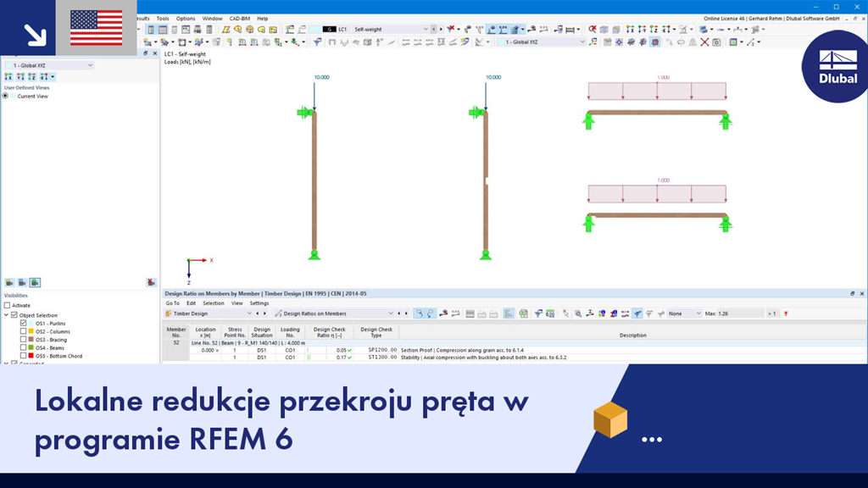Check the OS2 - Columns checkbox
This screenshot has width=868, height=488.
coord(23,331)
